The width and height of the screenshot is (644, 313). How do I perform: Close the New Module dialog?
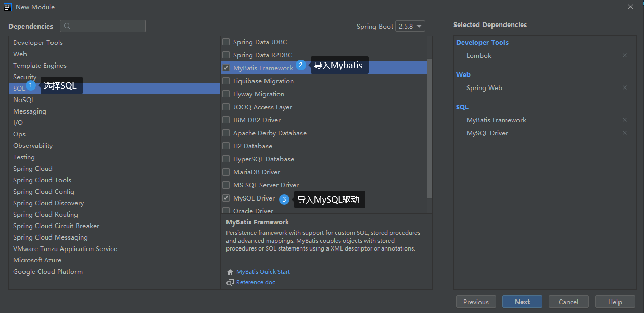tap(630, 7)
